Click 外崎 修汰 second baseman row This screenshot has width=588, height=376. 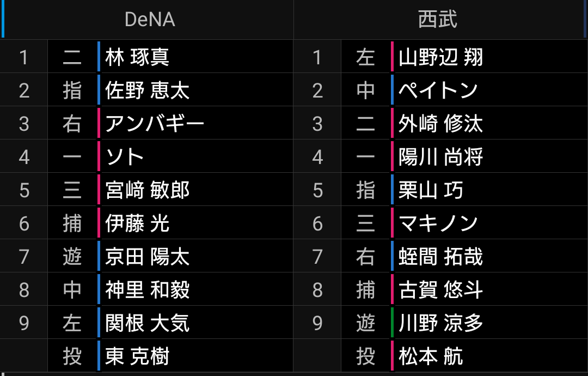click(440, 124)
